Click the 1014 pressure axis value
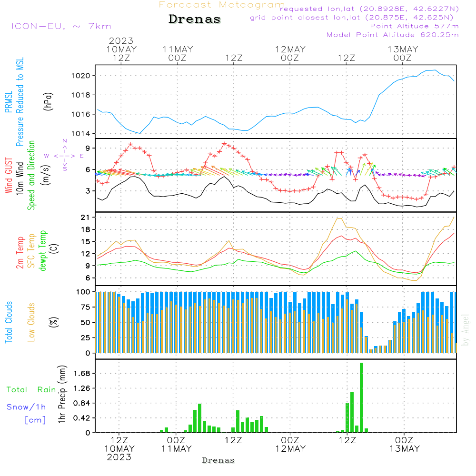The image size is (476, 476). tap(81, 134)
